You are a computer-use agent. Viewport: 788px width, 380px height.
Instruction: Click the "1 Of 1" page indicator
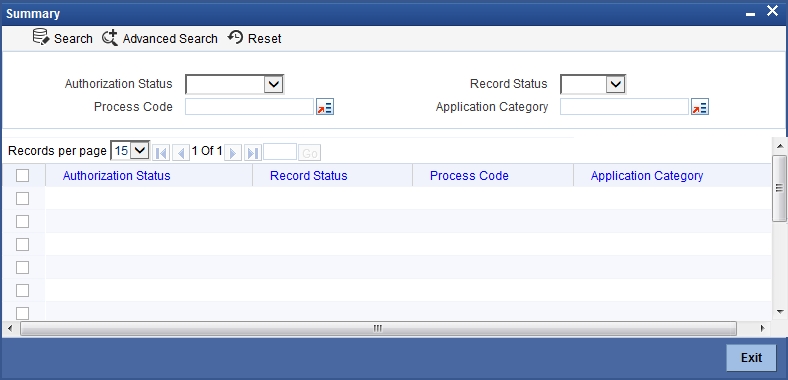pyautogui.click(x=207, y=151)
